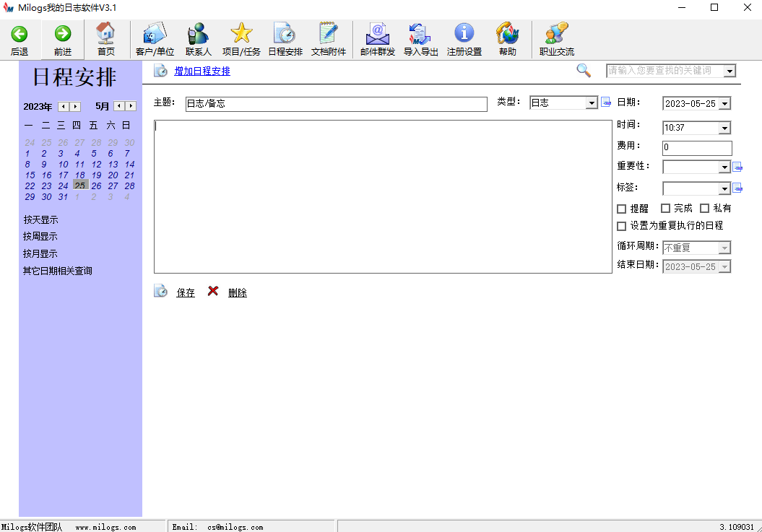Switch to monthly view (按月显示)

40,253
